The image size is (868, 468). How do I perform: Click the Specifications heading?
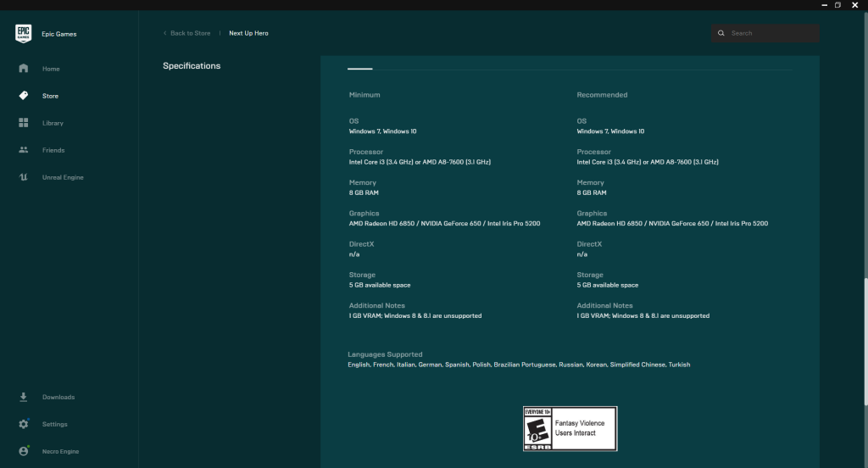pos(192,66)
